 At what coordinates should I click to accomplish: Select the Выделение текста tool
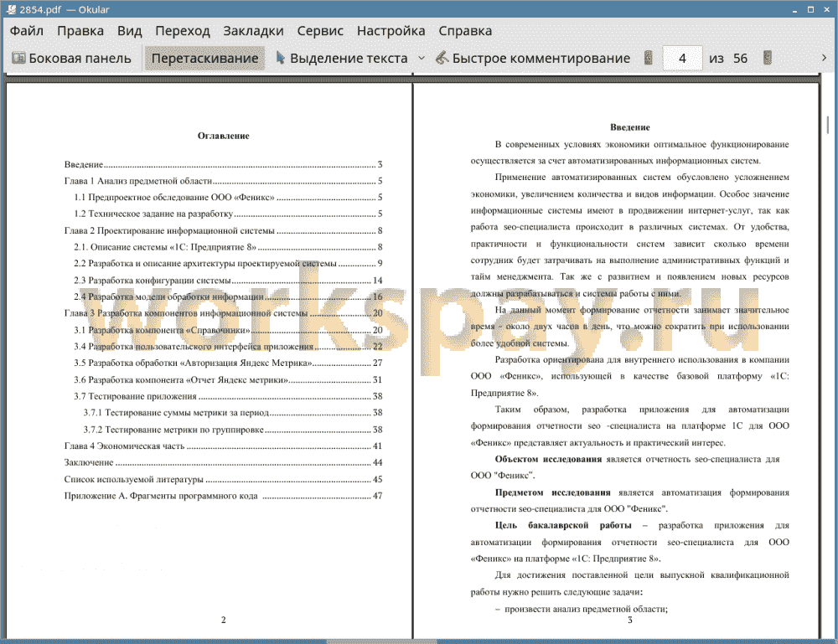(342, 59)
